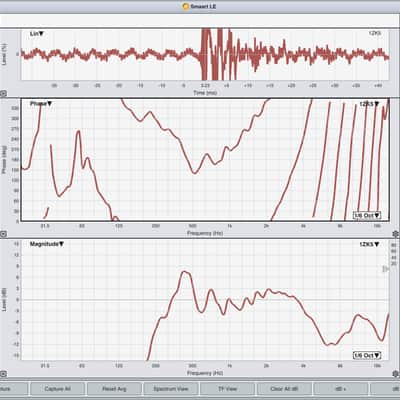
Task: Open the trace selector dropdown in the magnitude plot's top-right corner
Action: [x=369, y=244]
